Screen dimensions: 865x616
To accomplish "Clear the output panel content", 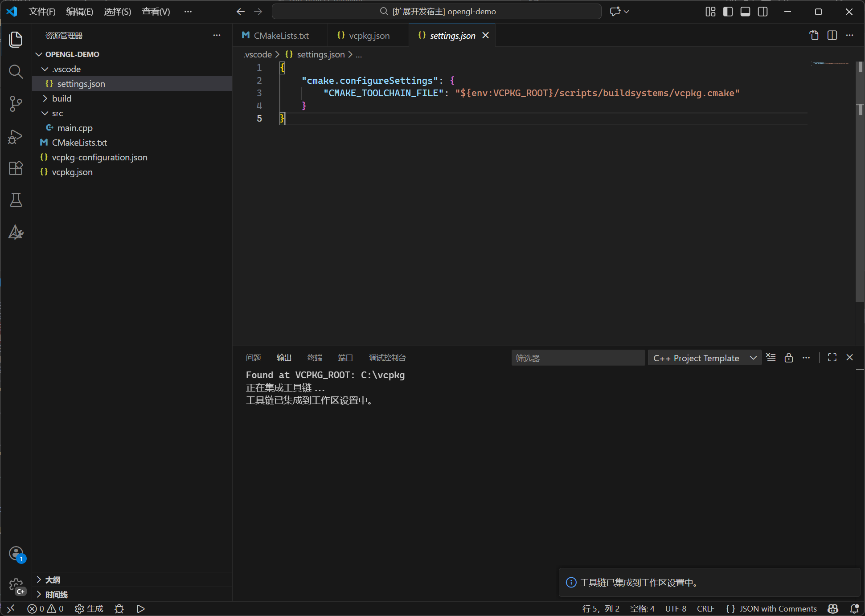I will point(771,357).
